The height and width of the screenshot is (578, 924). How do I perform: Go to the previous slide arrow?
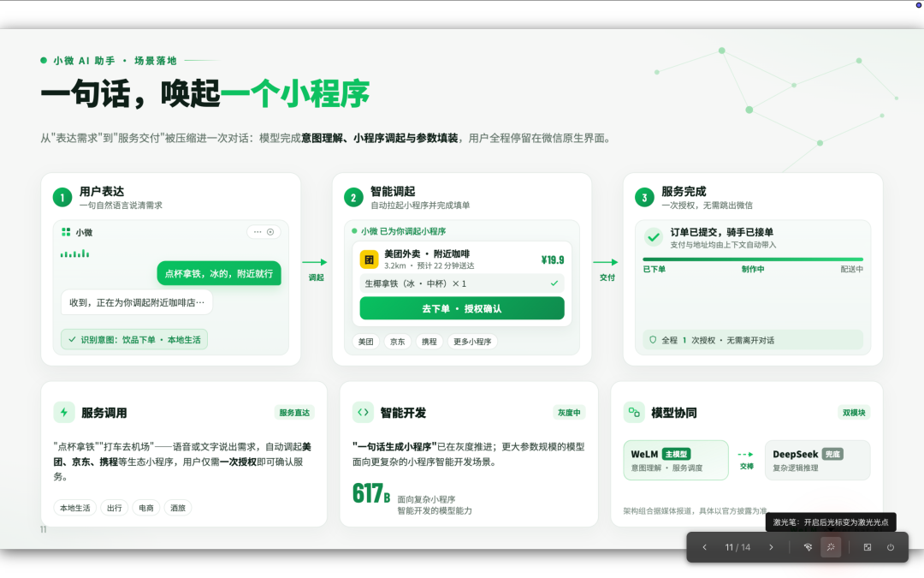[x=704, y=547]
